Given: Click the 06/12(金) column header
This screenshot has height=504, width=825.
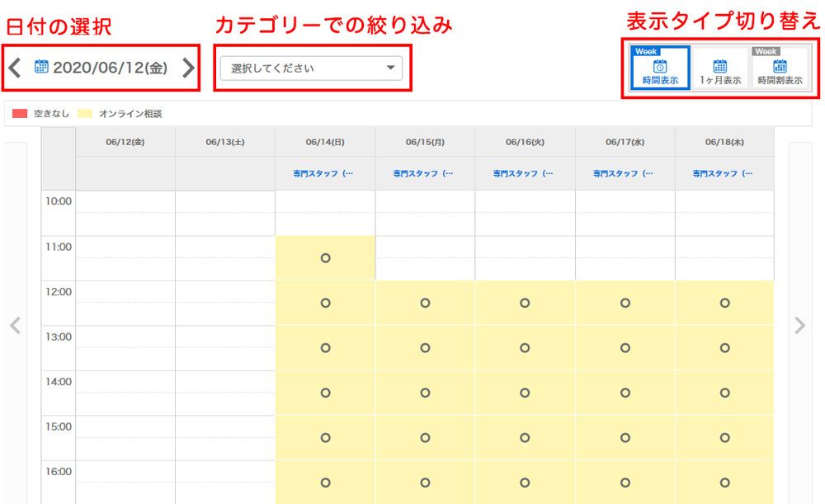Looking at the screenshot, I should (125, 142).
